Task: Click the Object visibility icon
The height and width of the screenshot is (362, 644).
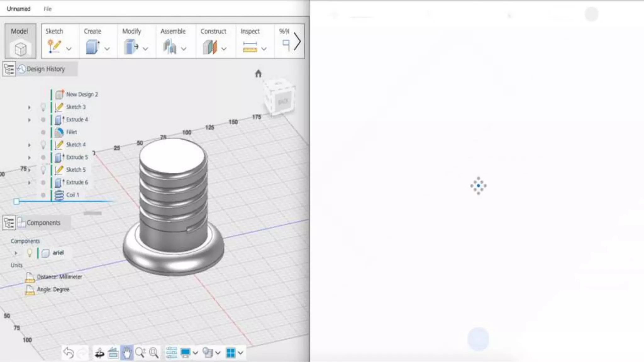Action: (208, 353)
